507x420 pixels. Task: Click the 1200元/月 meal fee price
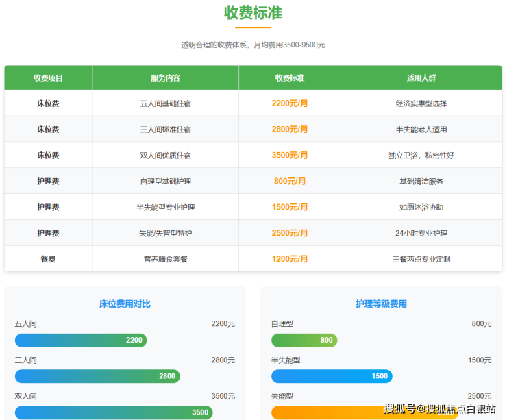coord(290,260)
